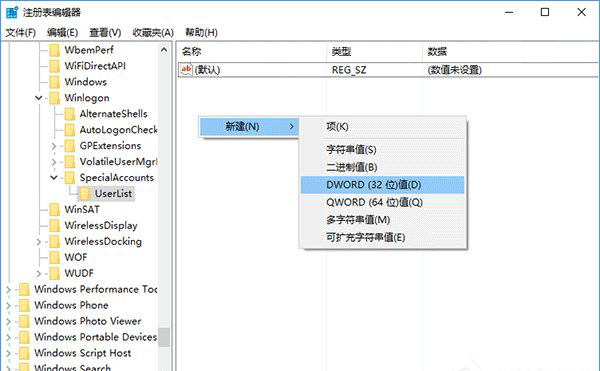This screenshot has height=371, width=600.
Task: Collapse the Winlogon tree node
Action: pyautogui.click(x=39, y=98)
